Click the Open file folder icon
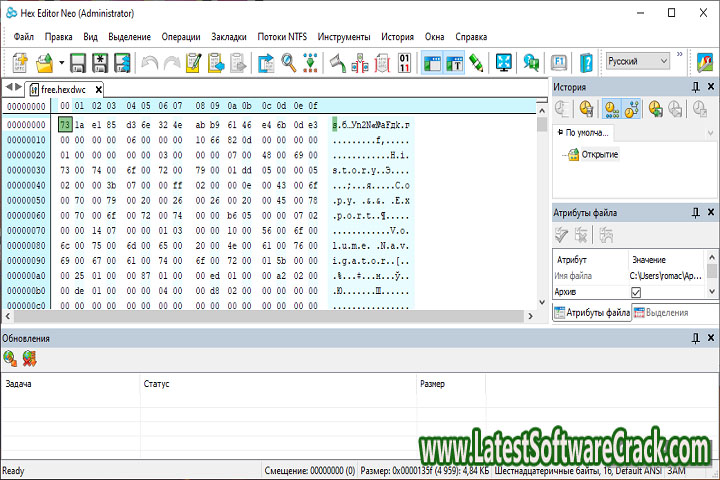The width and height of the screenshot is (720, 480). click(x=45, y=63)
